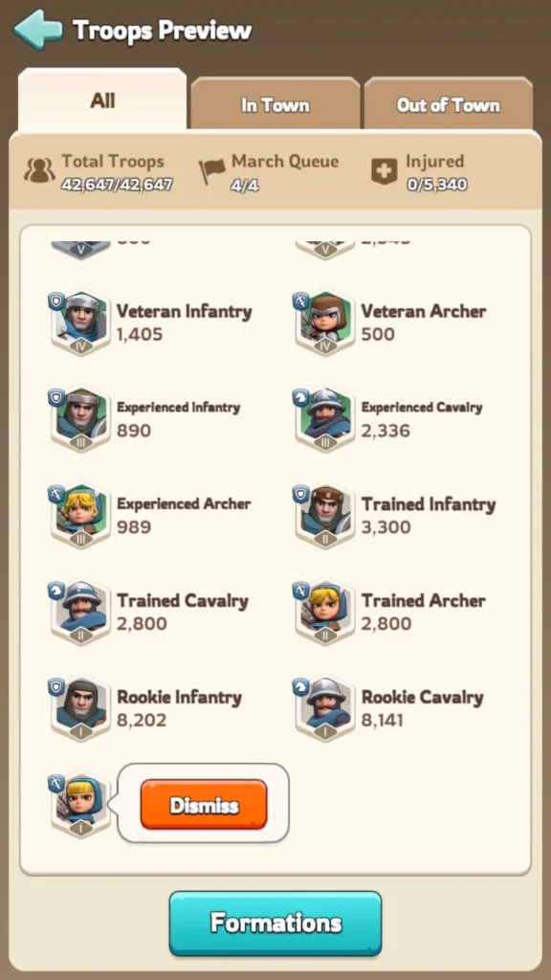Tap the Rookie Cavalry portrait

[324, 709]
